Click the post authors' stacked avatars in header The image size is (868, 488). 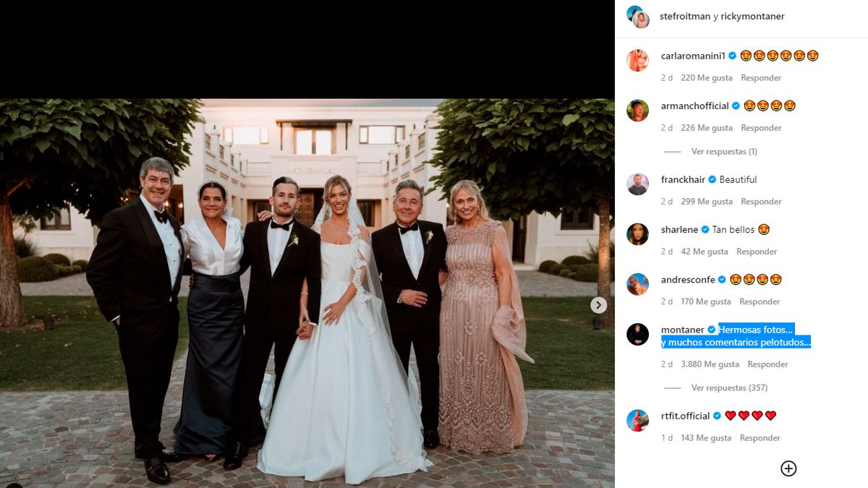point(638,17)
